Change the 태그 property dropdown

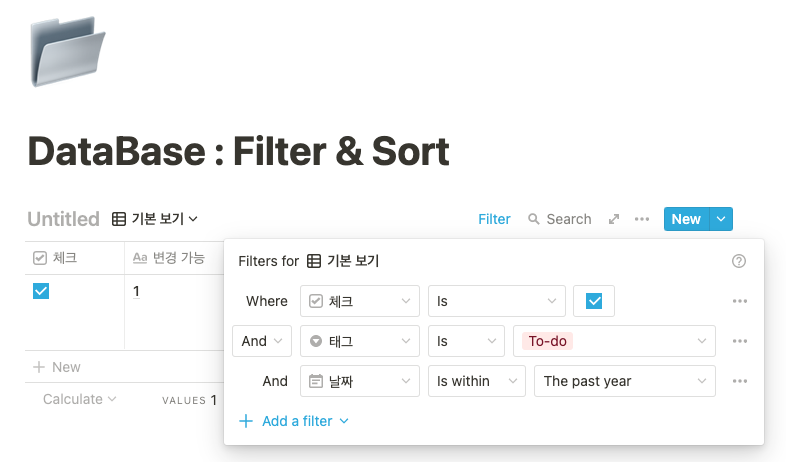(x=360, y=341)
